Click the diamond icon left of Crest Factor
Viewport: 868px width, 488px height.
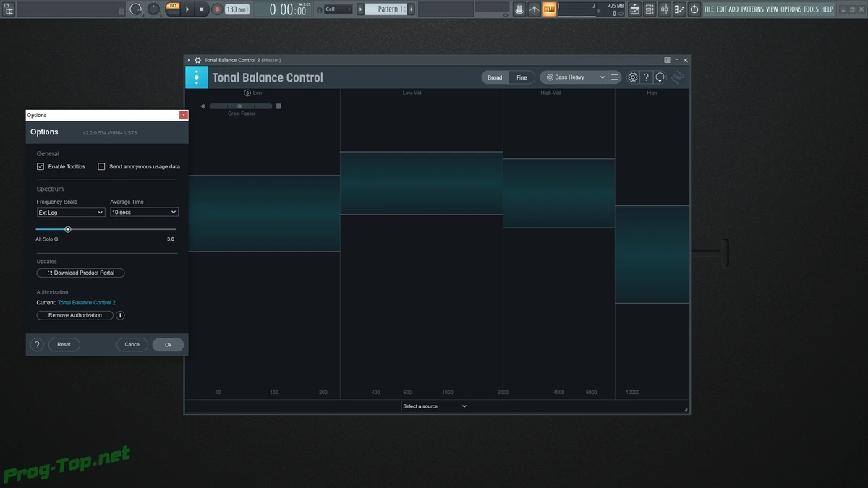(x=203, y=106)
